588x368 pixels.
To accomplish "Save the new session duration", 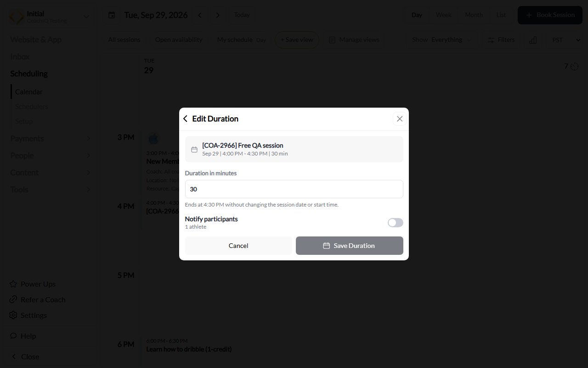I will [x=350, y=246].
